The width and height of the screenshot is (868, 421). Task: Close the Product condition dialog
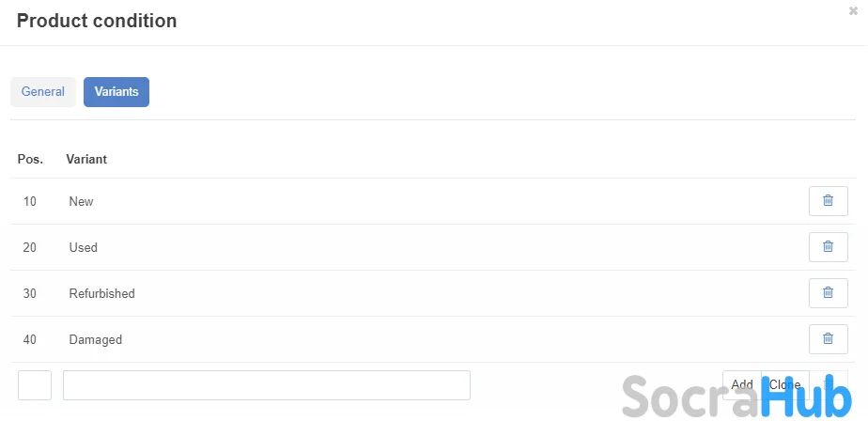853,11
